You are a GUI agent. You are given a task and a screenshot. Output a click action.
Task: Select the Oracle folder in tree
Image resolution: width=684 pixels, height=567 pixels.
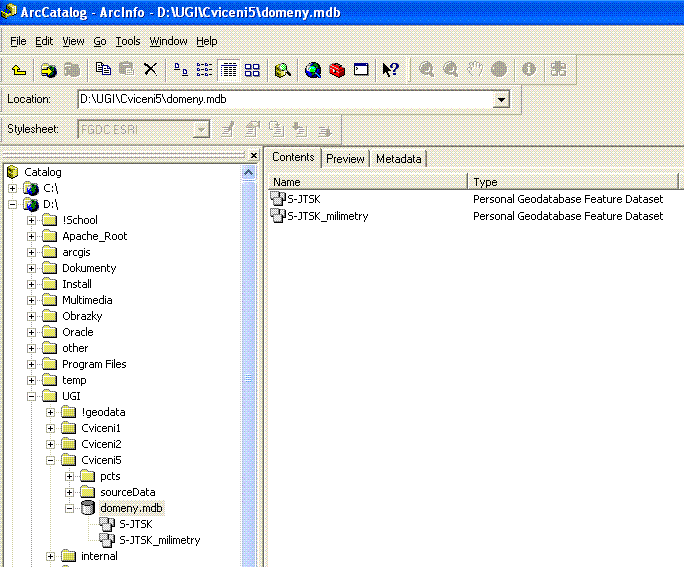click(x=78, y=332)
